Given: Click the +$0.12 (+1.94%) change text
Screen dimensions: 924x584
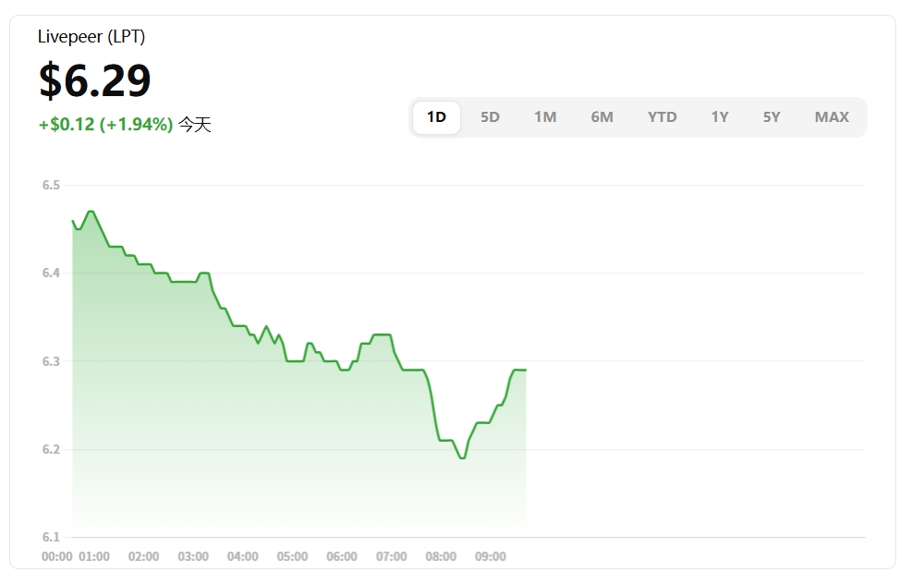Looking at the screenshot, I should pyautogui.click(x=106, y=125).
